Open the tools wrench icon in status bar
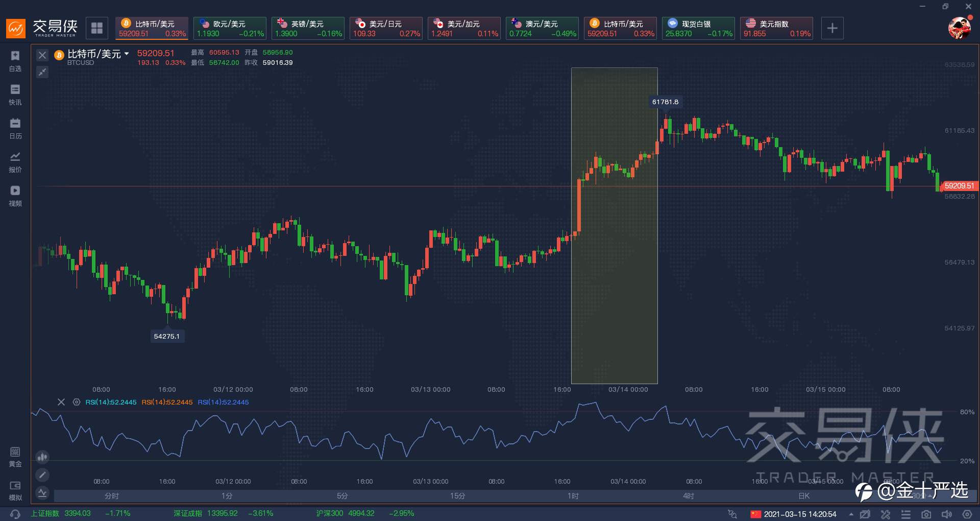This screenshot has height=521, width=980. pos(886,514)
